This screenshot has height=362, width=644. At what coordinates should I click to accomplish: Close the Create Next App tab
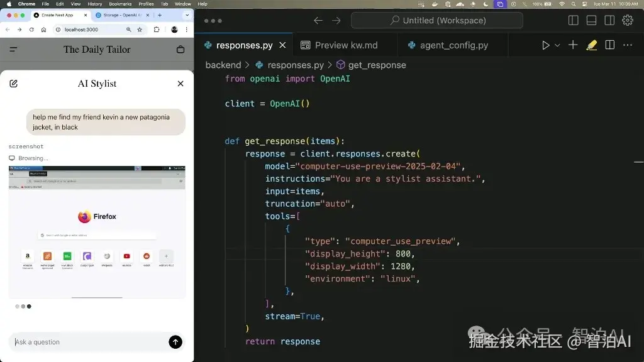pyautogui.click(x=86, y=15)
